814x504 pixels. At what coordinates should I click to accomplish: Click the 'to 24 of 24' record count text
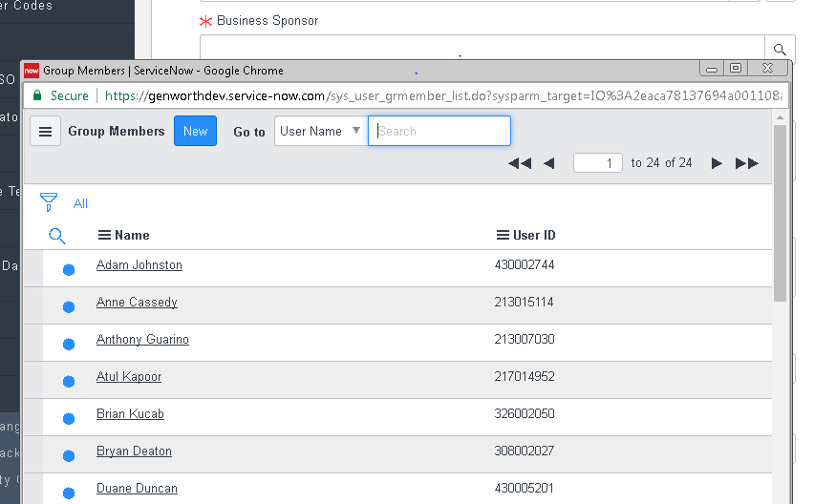[x=661, y=163]
